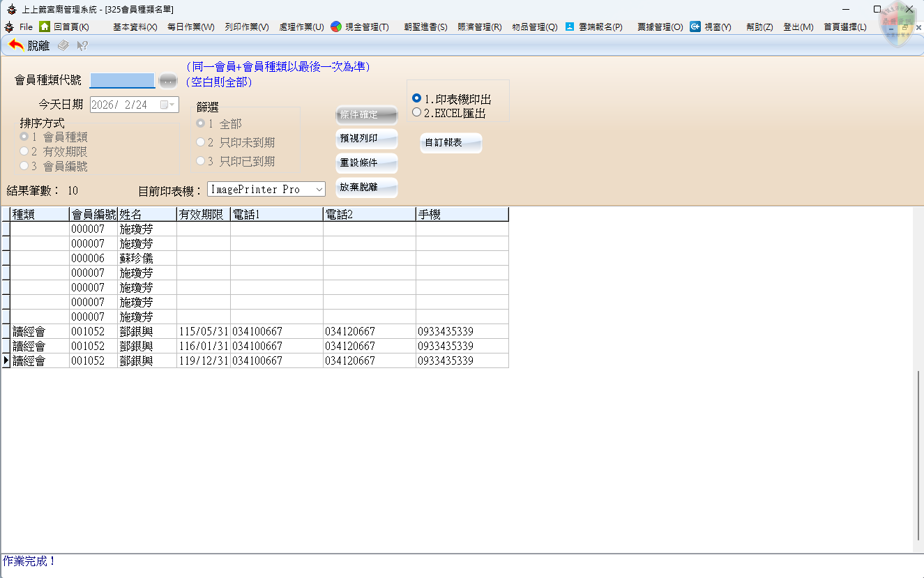Open the 基本資料 menu
This screenshot has width=924, height=578.
click(135, 27)
